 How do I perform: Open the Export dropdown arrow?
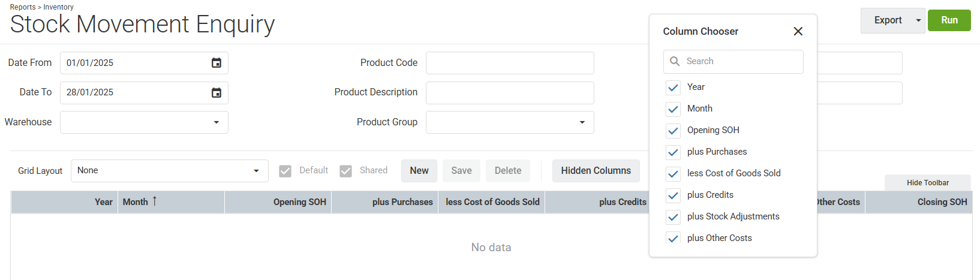click(x=918, y=20)
